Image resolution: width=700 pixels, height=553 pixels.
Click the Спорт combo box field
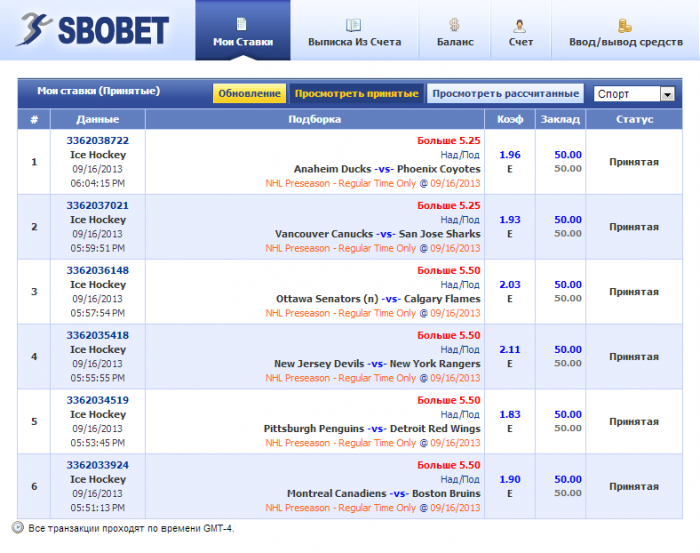click(x=634, y=94)
